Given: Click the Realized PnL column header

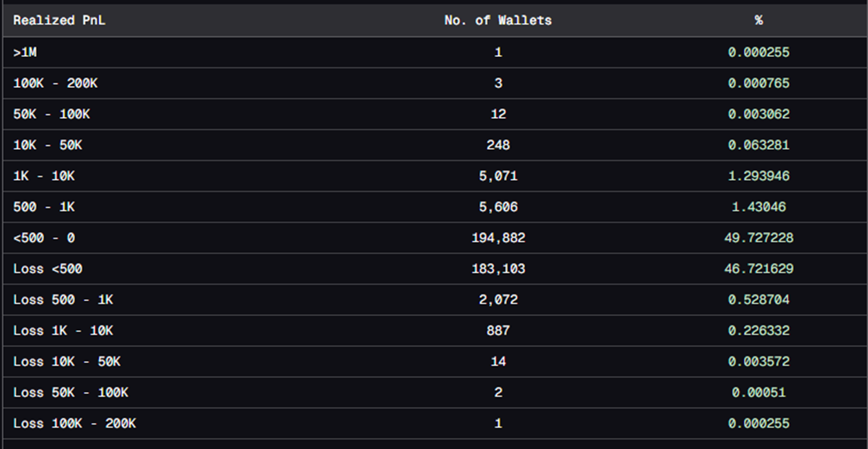Looking at the screenshot, I should click(59, 21).
